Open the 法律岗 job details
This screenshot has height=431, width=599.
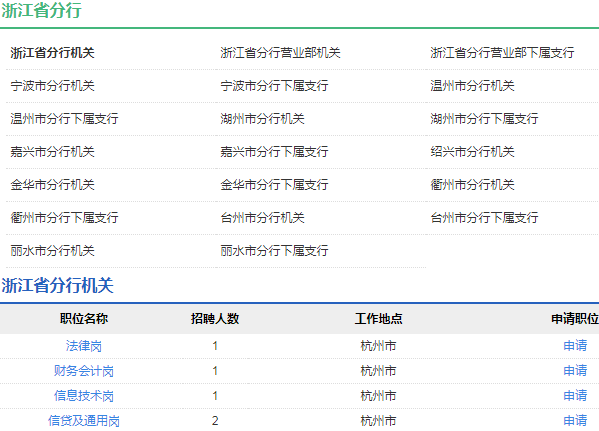tap(84, 346)
